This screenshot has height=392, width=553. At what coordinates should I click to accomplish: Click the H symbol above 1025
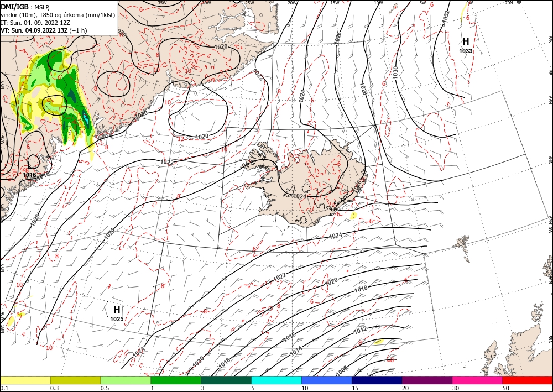117,310
